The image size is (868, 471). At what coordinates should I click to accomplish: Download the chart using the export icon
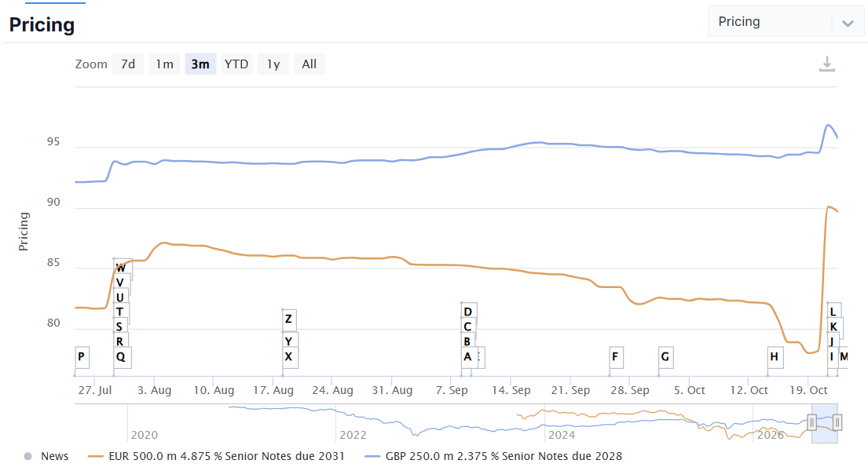pyautogui.click(x=827, y=64)
